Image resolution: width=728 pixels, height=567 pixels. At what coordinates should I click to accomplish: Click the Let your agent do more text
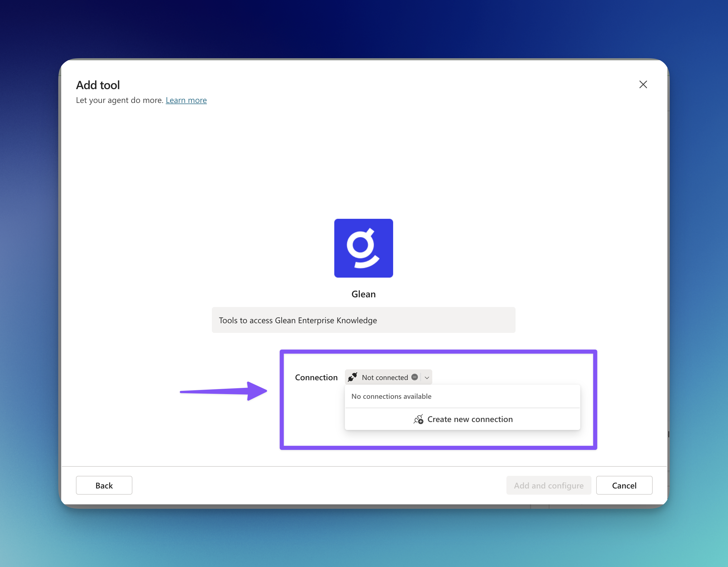[x=120, y=100]
